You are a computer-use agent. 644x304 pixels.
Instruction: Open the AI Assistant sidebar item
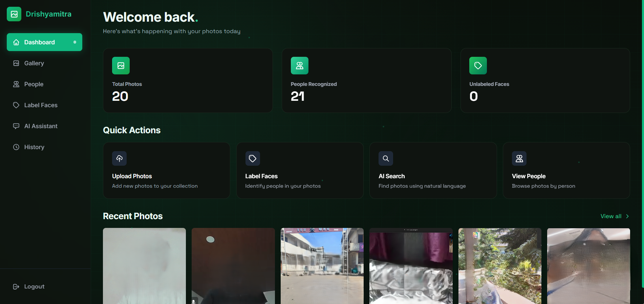pyautogui.click(x=41, y=126)
